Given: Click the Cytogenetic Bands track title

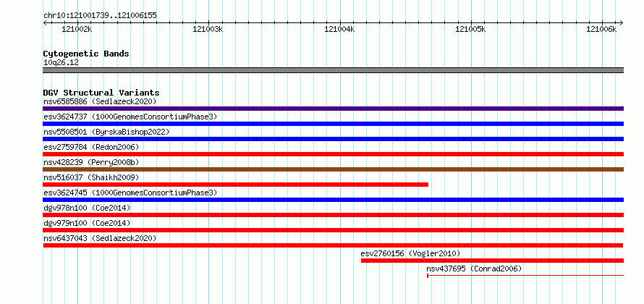Looking at the screenshot, I should tap(86, 54).
